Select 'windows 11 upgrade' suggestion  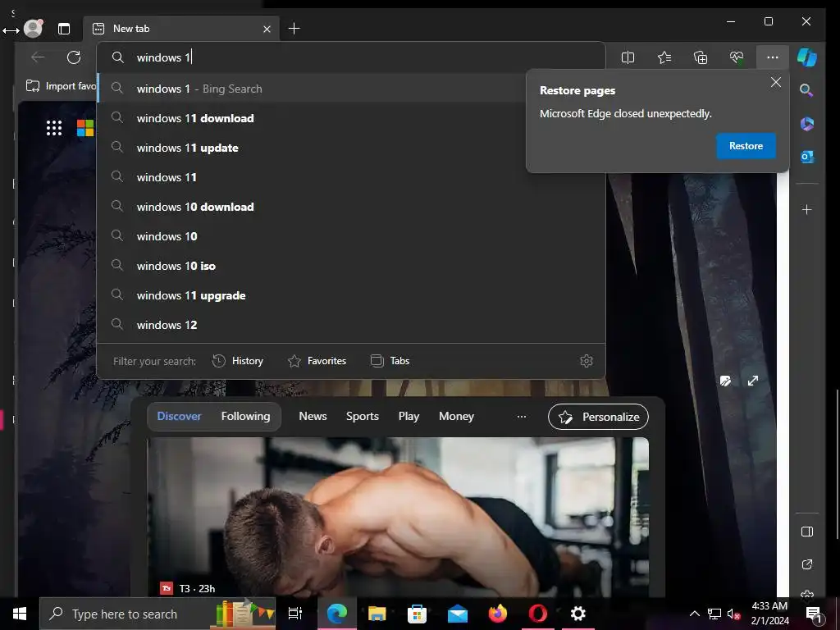pyautogui.click(x=351, y=295)
